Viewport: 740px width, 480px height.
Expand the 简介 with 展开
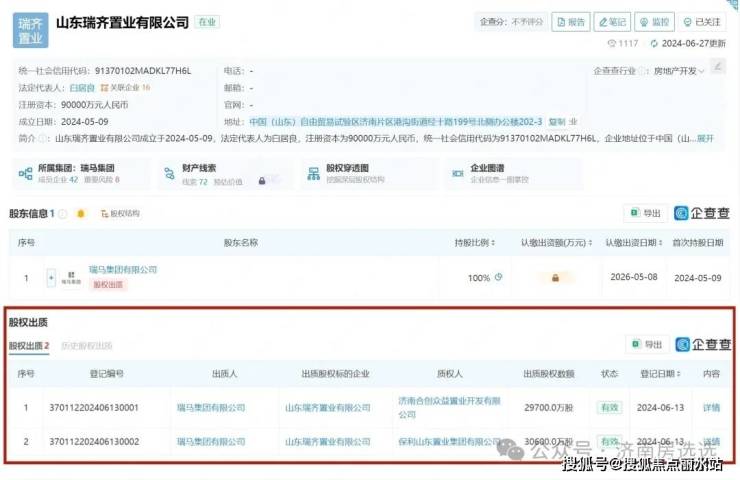click(705, 138)
